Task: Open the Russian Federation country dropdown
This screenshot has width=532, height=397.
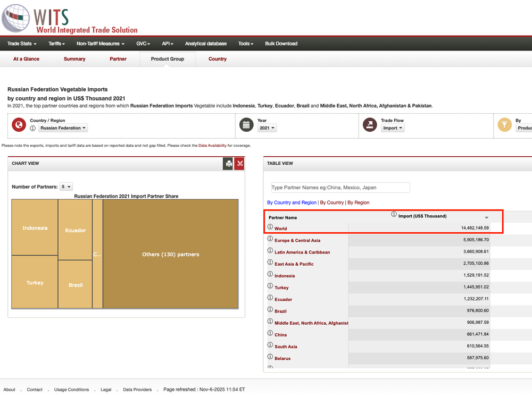Action: (x=63, y=128)
